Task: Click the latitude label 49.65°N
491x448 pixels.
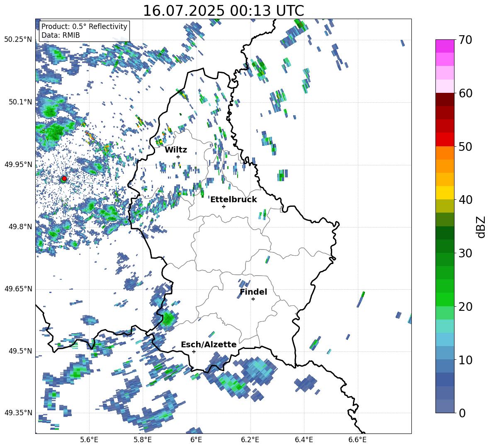Action: [x=18, y=289]
